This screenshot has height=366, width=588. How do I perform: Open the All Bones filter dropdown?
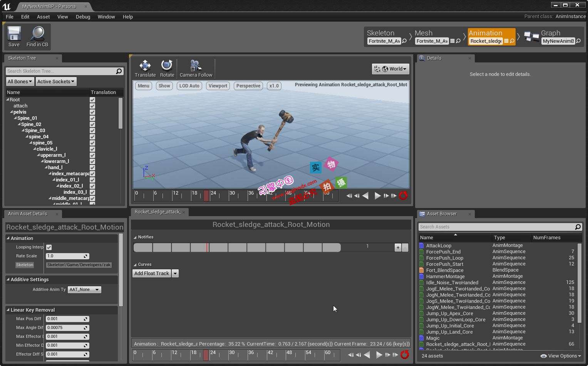tap(20, 81)
